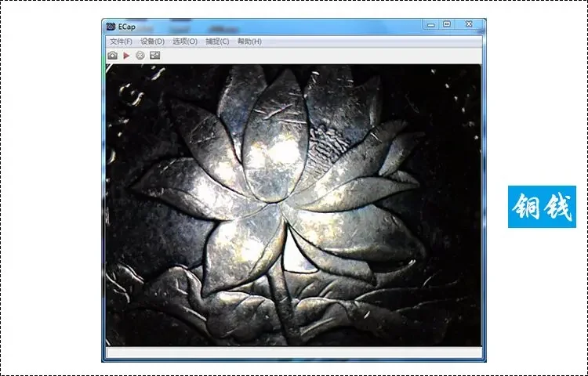Open the 选项(O) menu
This screenshot has height=376, width=588.
pos(185,42)
